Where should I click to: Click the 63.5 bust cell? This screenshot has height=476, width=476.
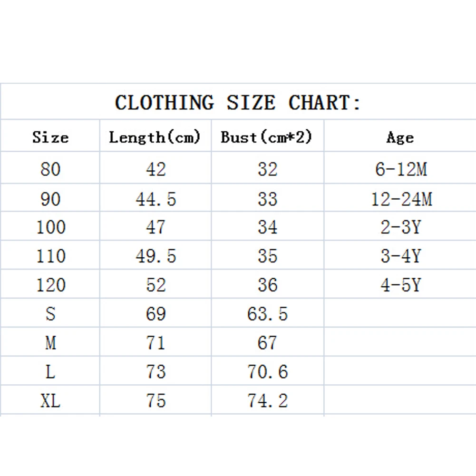[267, 313]
